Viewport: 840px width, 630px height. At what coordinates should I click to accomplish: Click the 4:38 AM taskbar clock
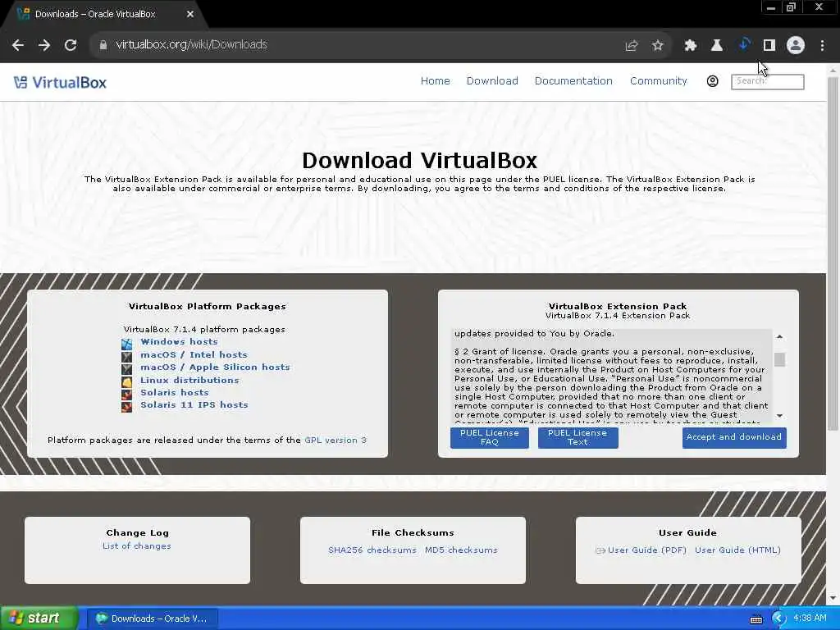pyautogui.click(x=810, y=619)
